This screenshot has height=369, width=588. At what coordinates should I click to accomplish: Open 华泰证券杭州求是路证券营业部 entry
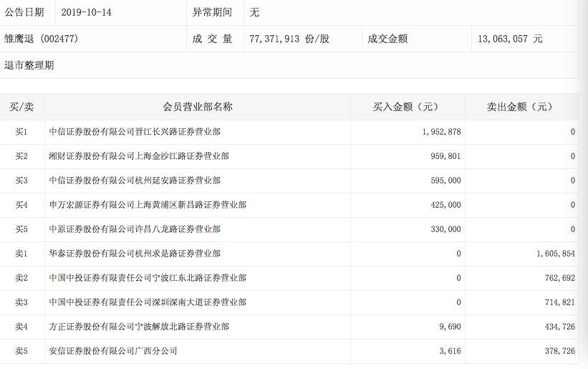135,254
